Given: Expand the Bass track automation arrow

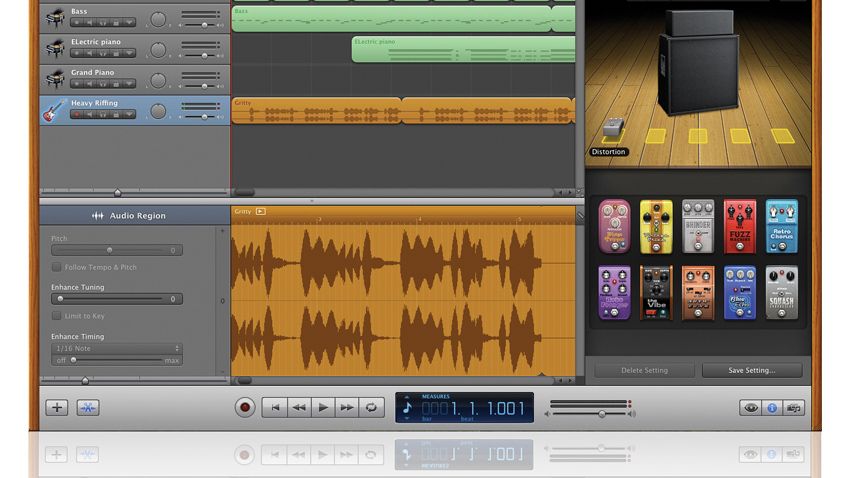Looking at the screenshot, I should 130,23.
